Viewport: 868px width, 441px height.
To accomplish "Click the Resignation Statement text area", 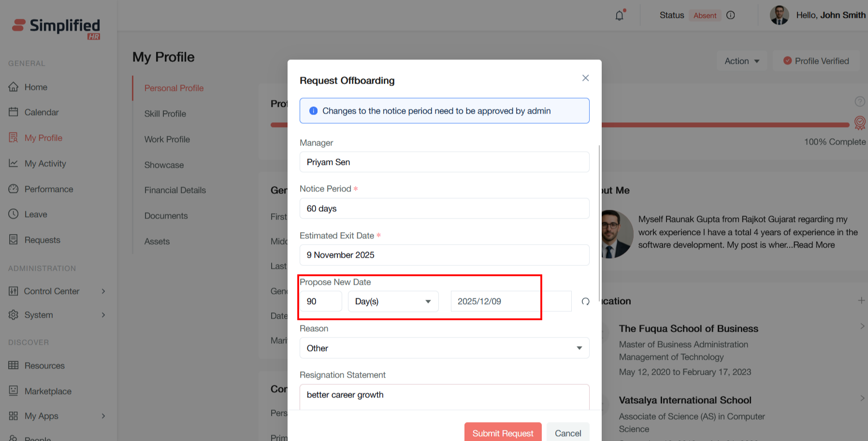I will tap(444, 397).
